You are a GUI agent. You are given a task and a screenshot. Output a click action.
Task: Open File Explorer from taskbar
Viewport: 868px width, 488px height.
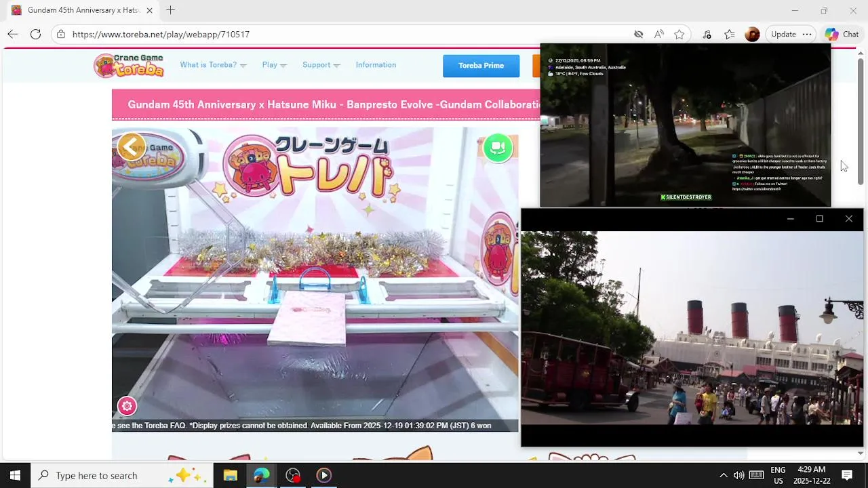(231, 475)
